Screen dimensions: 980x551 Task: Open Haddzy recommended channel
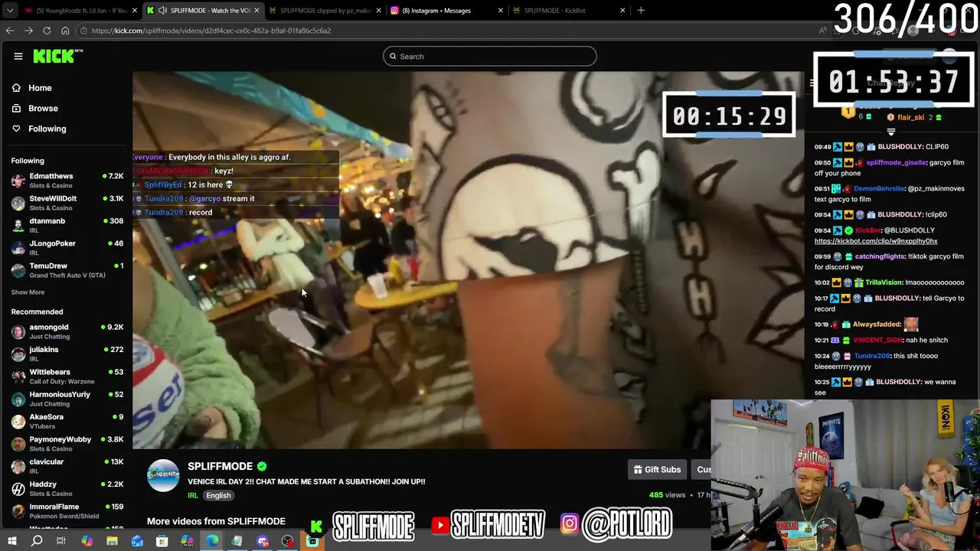point(67,488)
